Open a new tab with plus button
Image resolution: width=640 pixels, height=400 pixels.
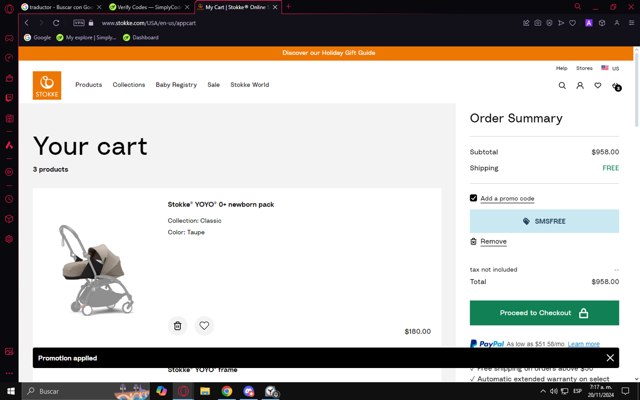289,7
